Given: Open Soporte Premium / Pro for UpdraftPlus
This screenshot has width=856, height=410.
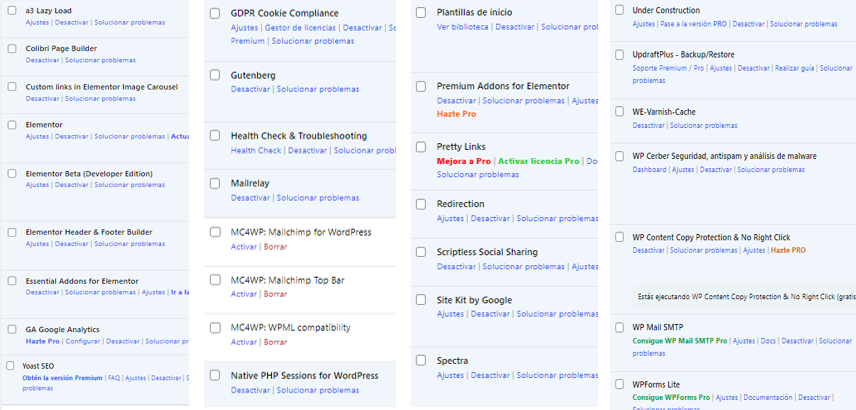Looking at the screenshot, I should (668, 68).
